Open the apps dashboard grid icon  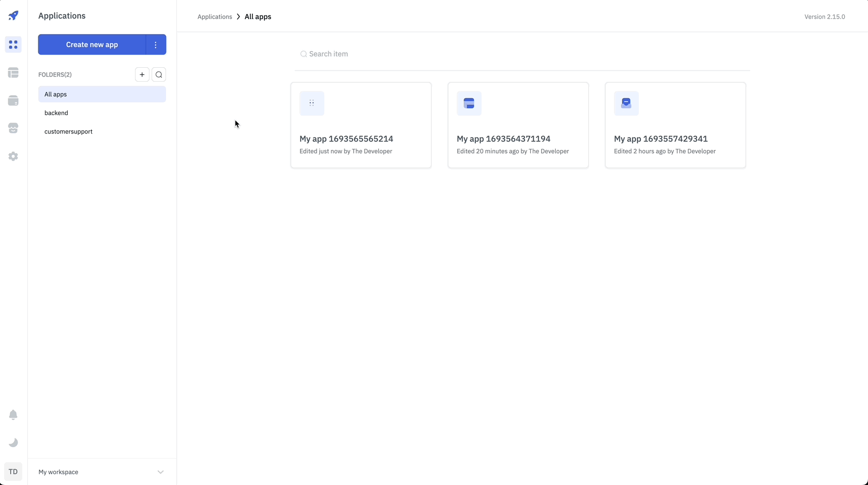pyautogui.click(x=13, y=45)
